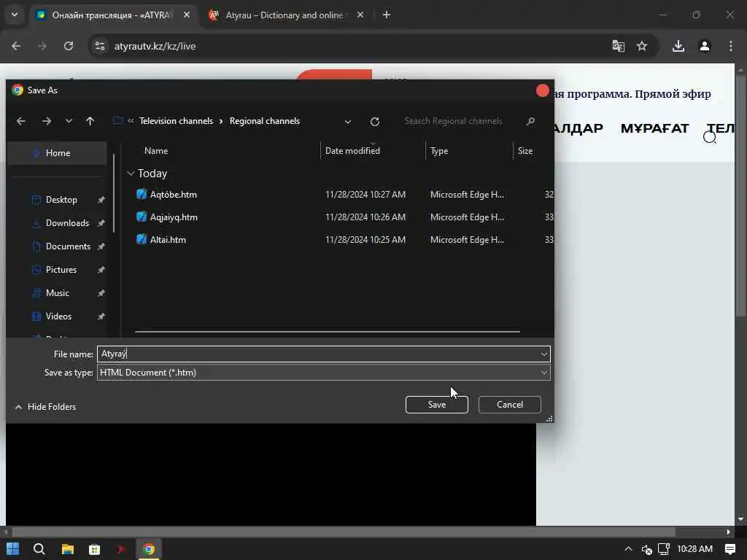
Task: Go back in Save As dialog
Action: click(21, 121)
